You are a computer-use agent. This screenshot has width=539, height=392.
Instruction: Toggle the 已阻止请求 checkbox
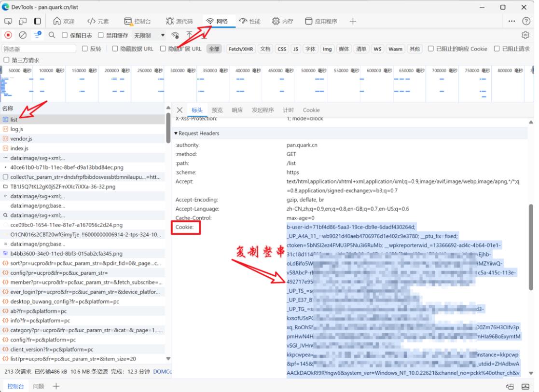pyautogui.click(x=497, y=49)
